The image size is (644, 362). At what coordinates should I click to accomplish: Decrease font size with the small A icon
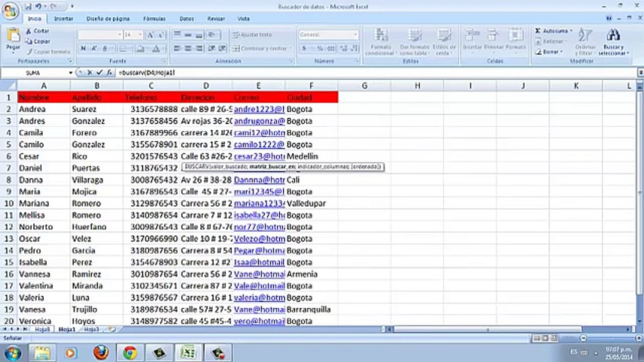click(161, 35)
